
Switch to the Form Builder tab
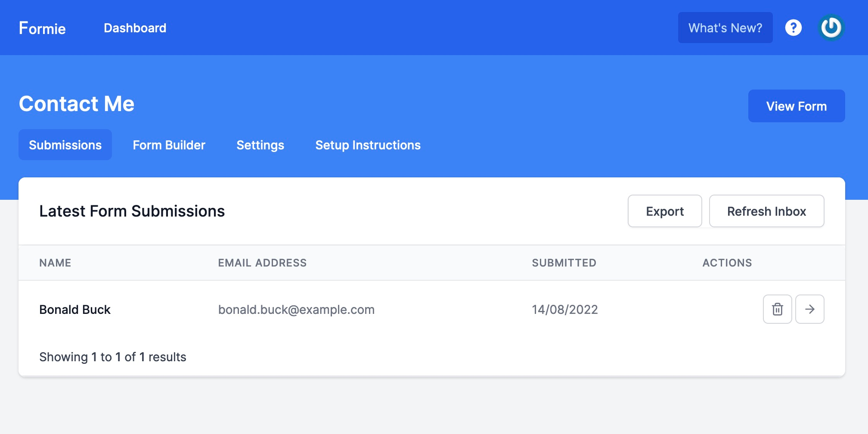tap(169, 145)
